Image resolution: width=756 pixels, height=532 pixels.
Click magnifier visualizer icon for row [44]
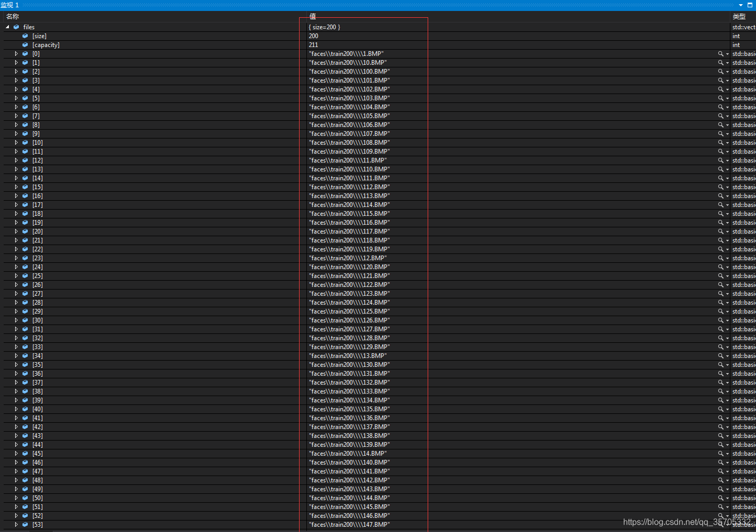pos(721,445)
